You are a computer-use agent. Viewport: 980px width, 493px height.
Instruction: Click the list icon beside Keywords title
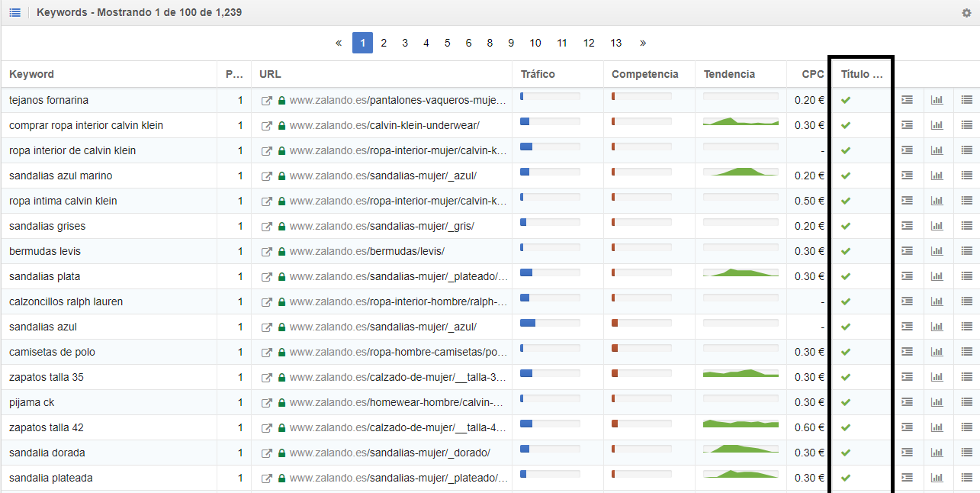coord(14,13)
